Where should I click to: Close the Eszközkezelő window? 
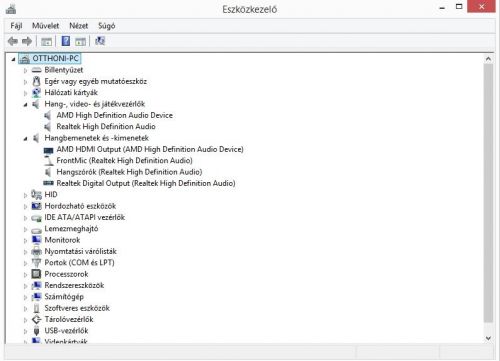pyautogui.click(x=481, y=7)
